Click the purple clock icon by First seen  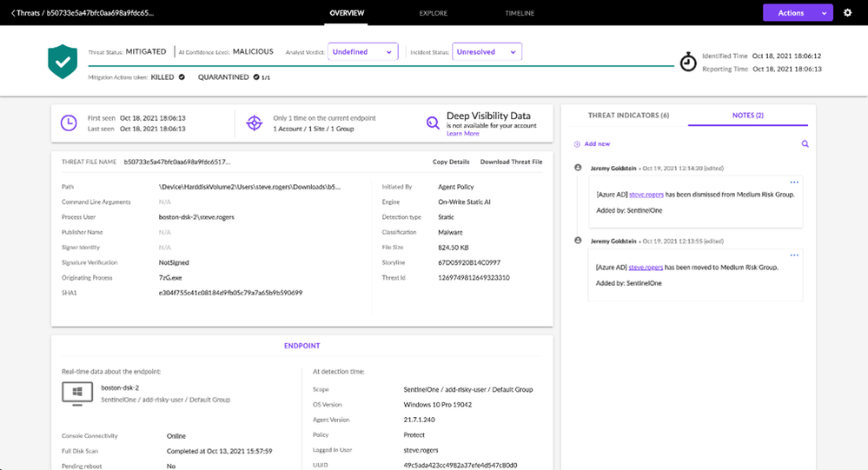pyautogui.click(x=69, y=122)
